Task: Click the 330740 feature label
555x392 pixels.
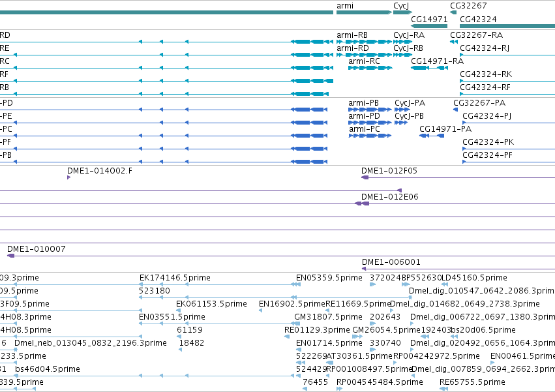Action: (385, 344)
